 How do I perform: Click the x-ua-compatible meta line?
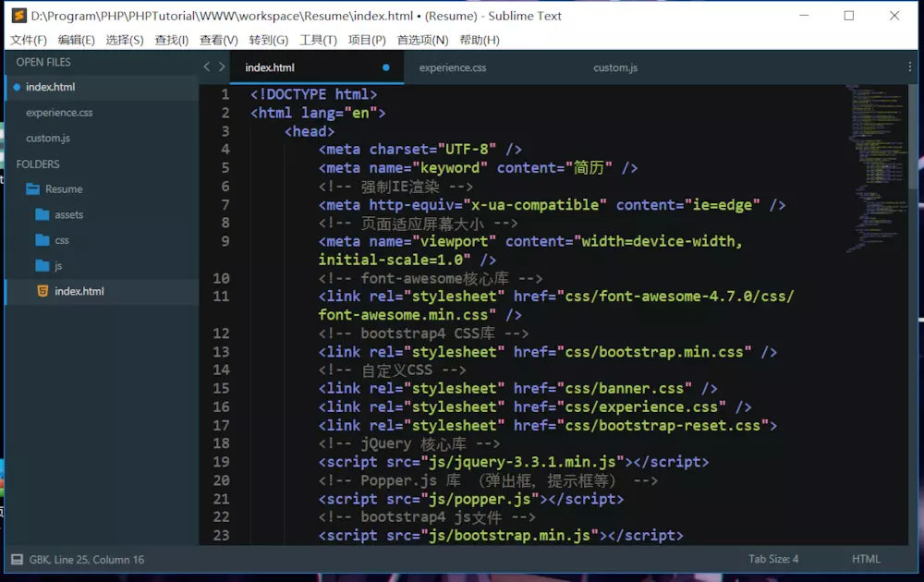click(553, 205)
